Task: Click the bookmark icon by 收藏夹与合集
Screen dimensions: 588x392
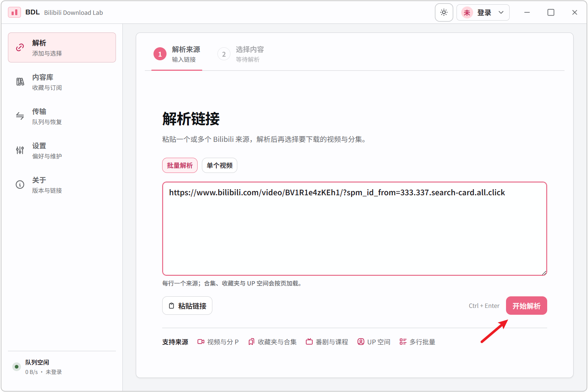Action: (x=251, y=341)
